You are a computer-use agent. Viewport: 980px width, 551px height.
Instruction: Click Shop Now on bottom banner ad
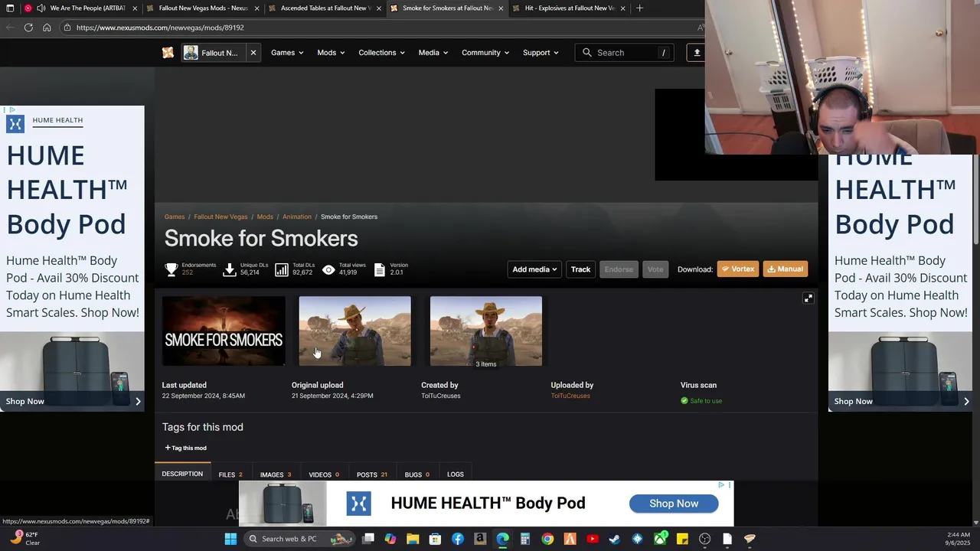tap(674, 504)
